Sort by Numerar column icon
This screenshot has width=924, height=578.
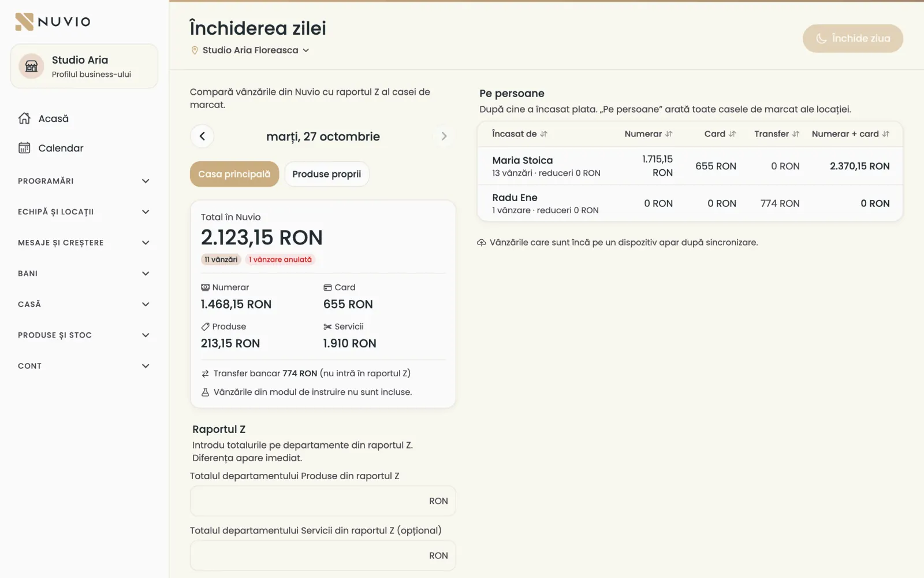click(669, 134)
